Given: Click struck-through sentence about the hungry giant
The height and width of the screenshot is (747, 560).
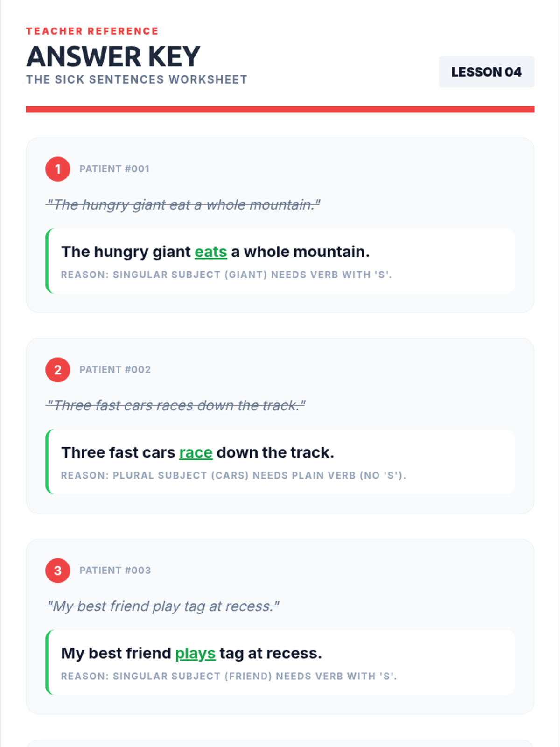Looking at the screenshot, I should (x=183, y=205).
